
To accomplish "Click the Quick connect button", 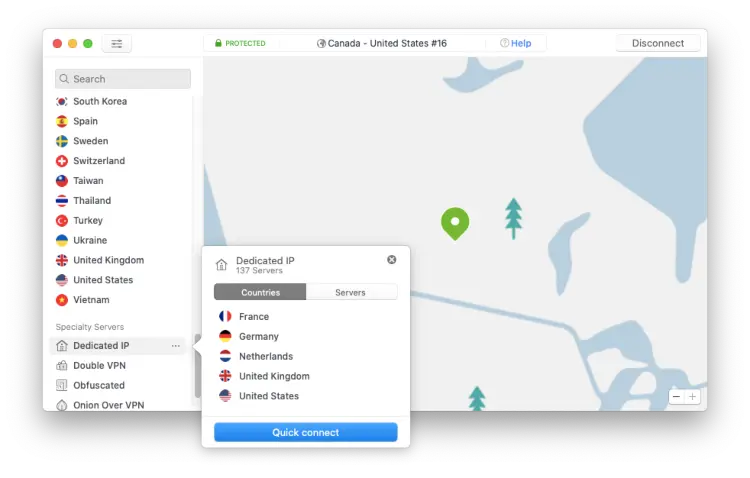I will (x=306, y=432).
